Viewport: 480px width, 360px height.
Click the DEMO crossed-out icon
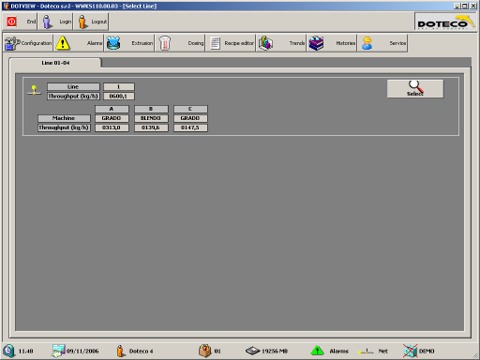coord(410,351)
